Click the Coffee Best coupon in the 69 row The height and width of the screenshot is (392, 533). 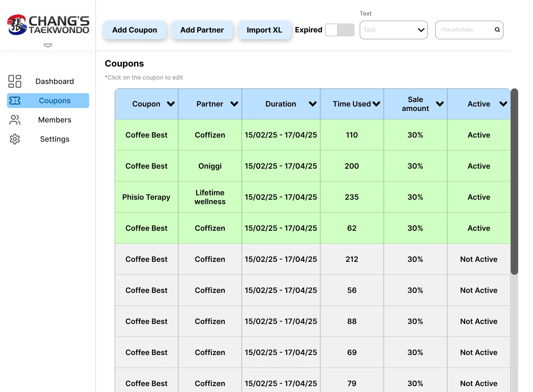pos(147,352)
